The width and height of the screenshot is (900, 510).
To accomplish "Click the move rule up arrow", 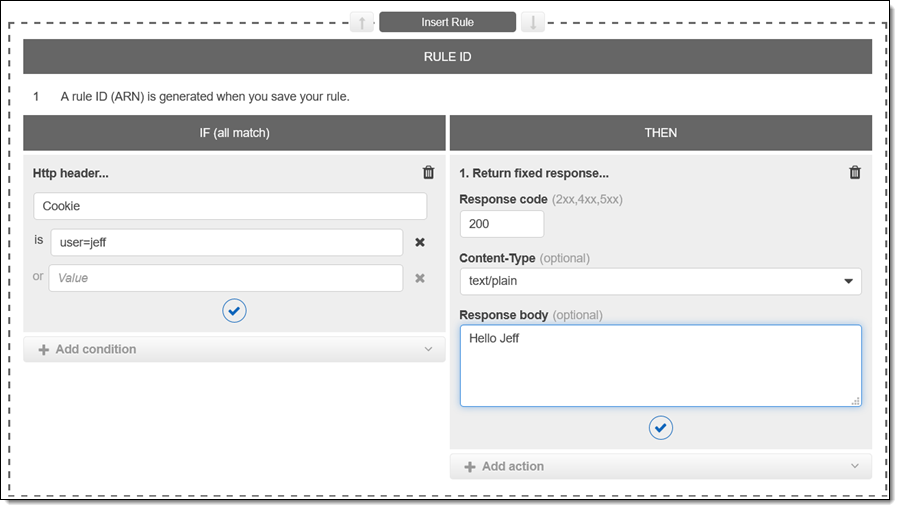I will pos(362,22).
